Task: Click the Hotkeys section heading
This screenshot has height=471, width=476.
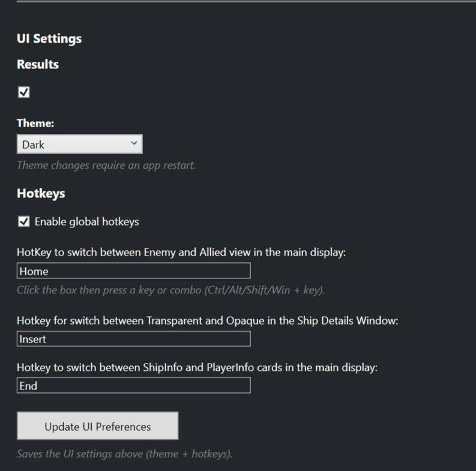Action: click(41, 194)
